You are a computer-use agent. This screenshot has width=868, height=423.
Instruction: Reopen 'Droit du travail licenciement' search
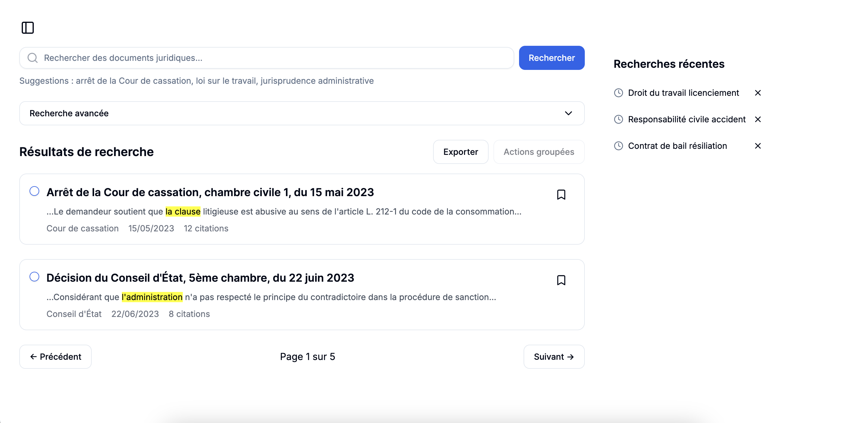(683, 93)
